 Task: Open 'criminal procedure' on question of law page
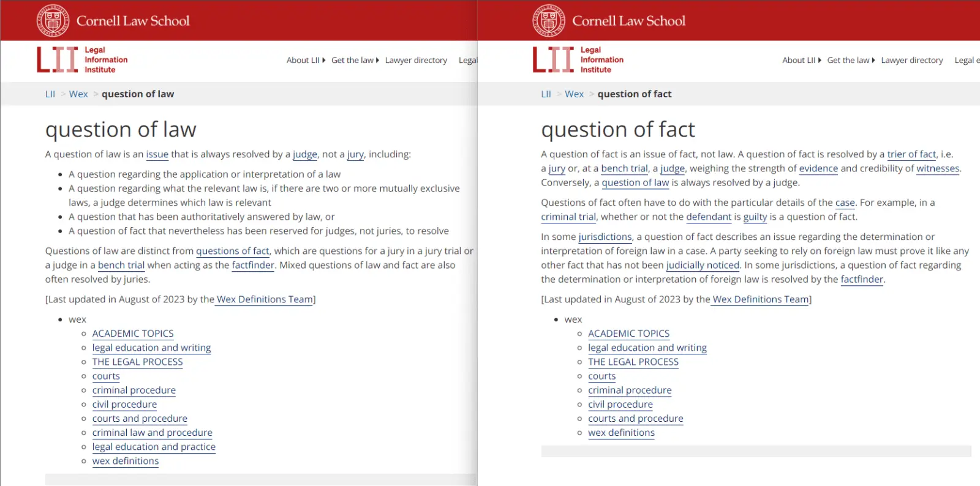pos(134,390)
